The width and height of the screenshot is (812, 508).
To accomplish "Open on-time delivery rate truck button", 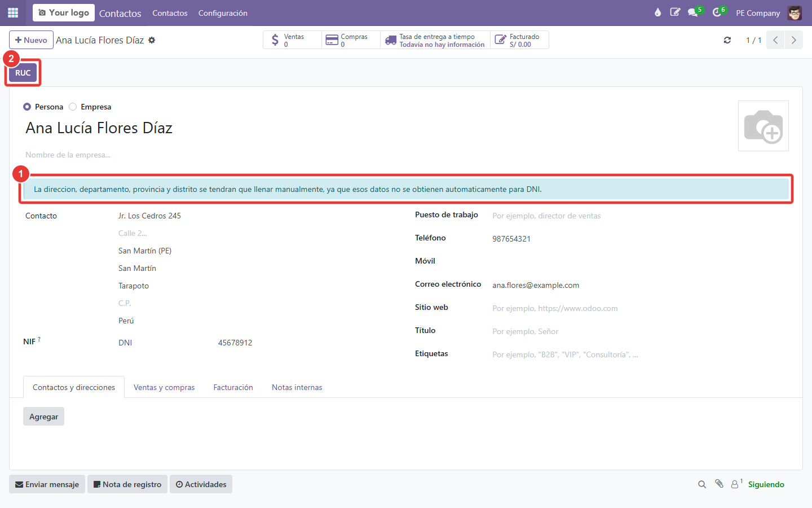I will (435, 40).
